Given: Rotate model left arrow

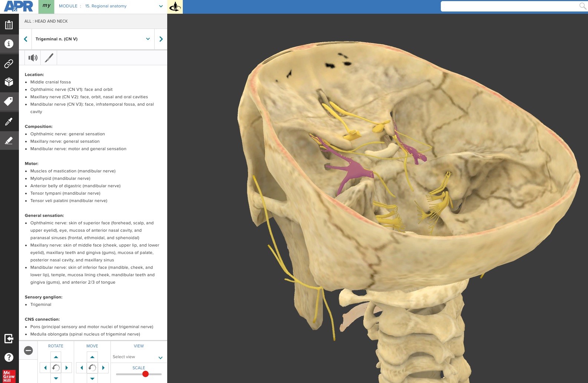Looking at the screenshot, I should pyautogui.click(x=45, y=368).
